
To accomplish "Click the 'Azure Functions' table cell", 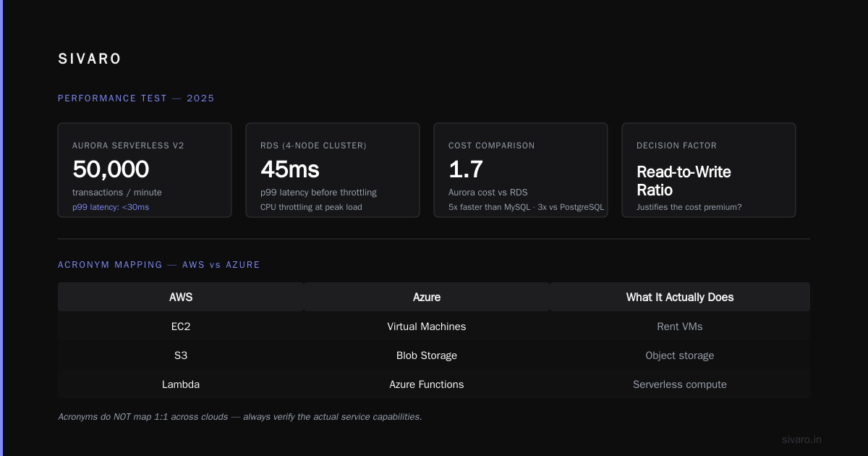I will coord(427,384).
